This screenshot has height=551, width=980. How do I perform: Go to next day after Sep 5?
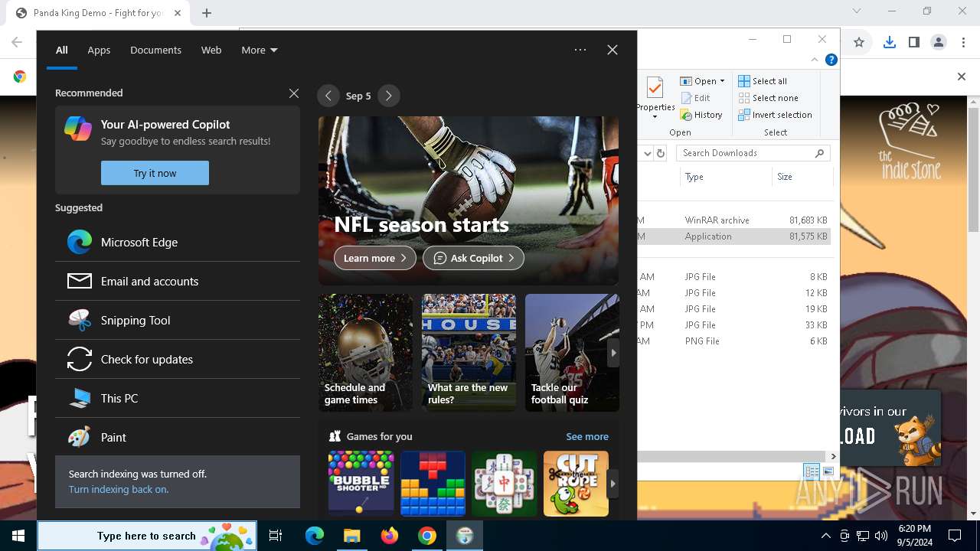coord(389,96)
